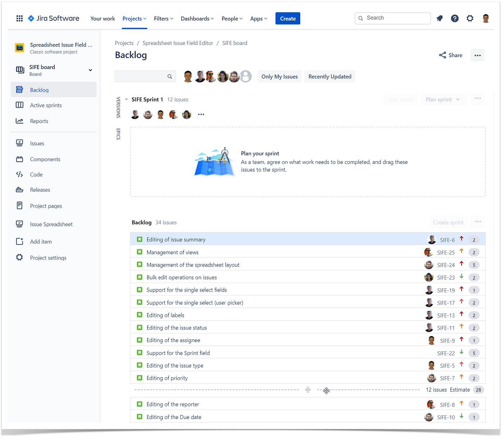The width and height of the screenshot is (504, 438).
Task: Expand the Filters menu
Action: (163, 19)
